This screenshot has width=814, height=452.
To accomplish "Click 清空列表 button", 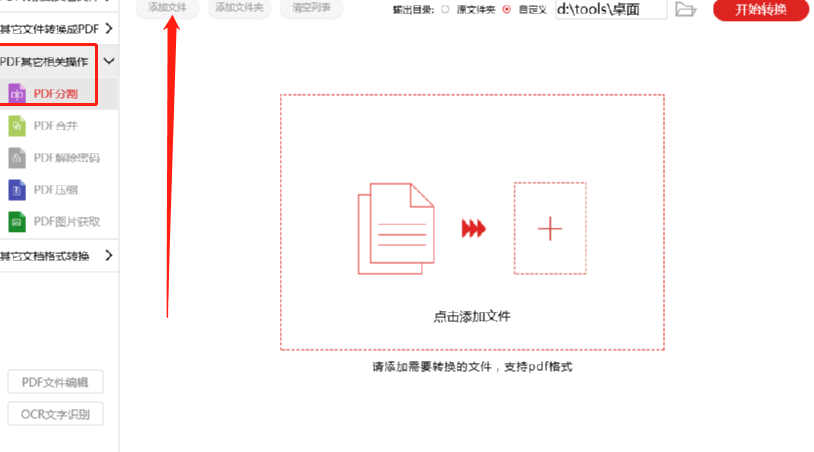I will (x=311, y=8).
